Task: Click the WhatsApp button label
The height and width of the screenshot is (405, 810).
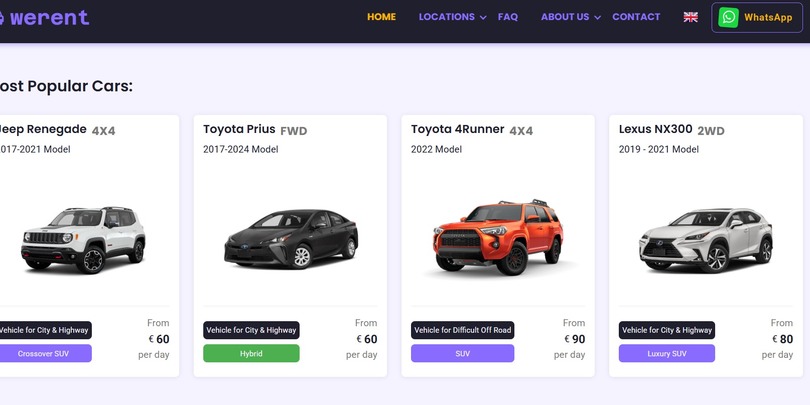Action: [768, 18]
